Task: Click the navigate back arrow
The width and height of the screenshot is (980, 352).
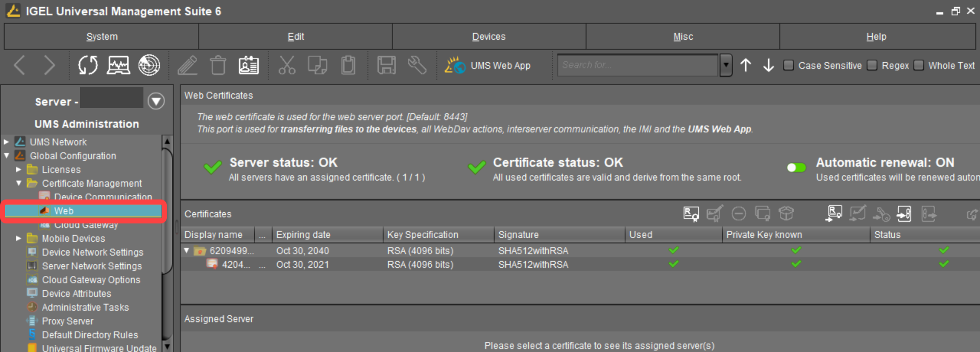Action: tap(19, 65)
